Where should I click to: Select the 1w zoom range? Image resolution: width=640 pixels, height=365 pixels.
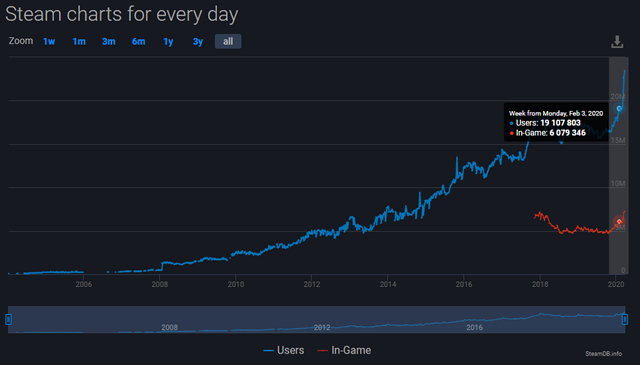pyautogui.click(x=49, y=42)
